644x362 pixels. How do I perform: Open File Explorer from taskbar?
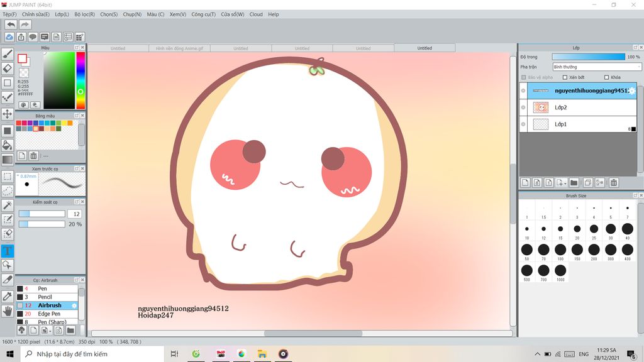(262, 354)
